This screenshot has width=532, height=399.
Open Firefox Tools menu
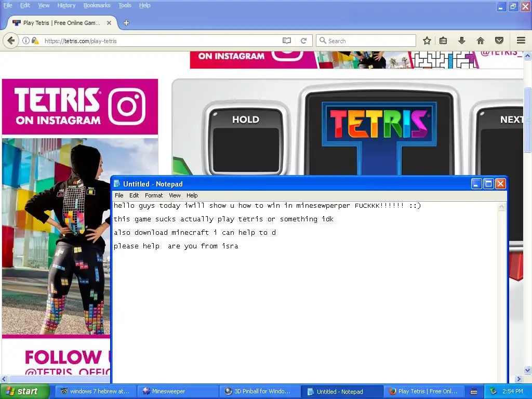coord(125,5)
